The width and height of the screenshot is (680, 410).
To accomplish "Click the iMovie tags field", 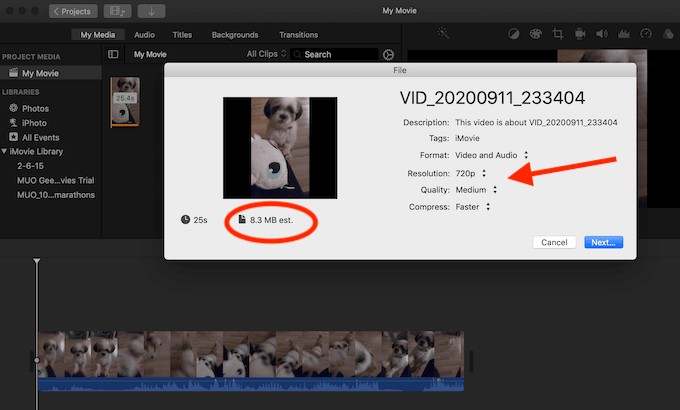I will click(467, 138).
